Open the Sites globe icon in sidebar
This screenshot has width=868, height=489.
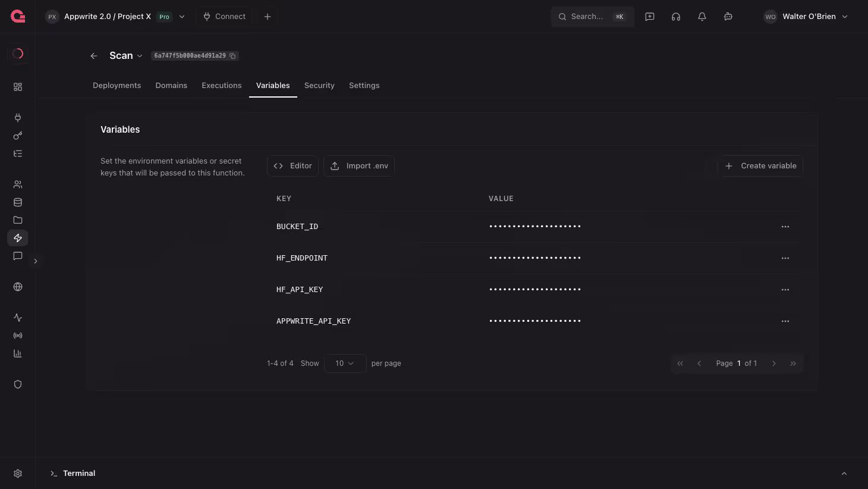pos(18,287)
